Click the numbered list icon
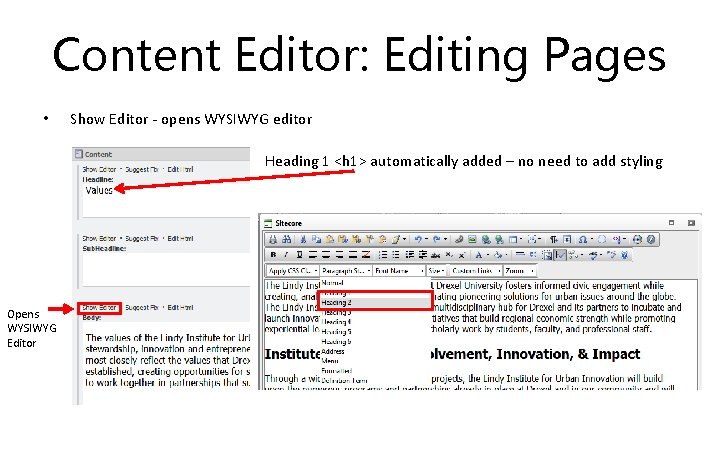The height and width of the screenshot is (450, 720). 383,255
